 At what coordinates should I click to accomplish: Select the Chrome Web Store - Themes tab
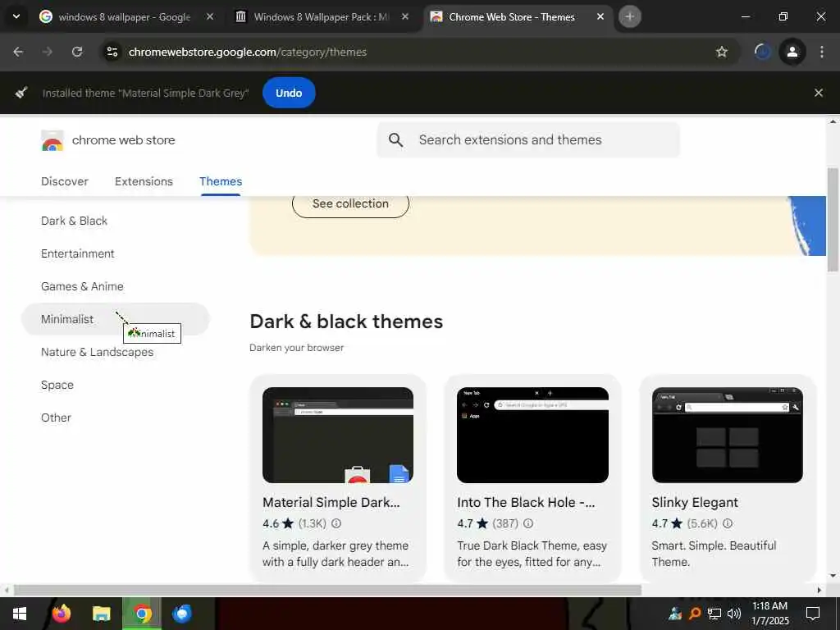(512, 17)
